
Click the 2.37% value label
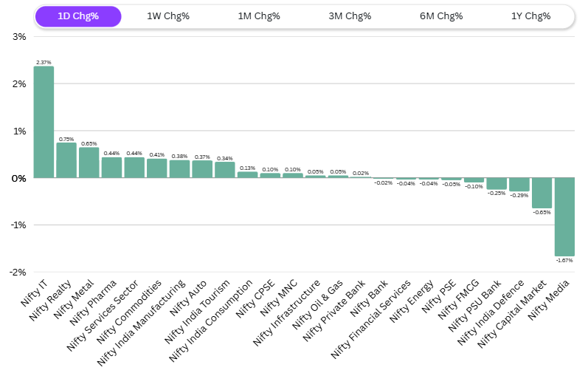coord(44,63)
